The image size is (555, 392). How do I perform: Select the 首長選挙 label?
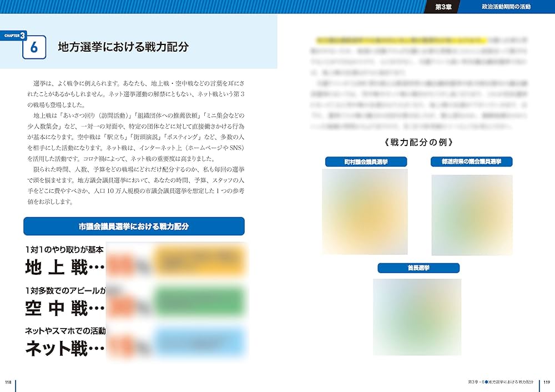pyautogui.click(x=418, y=268)
